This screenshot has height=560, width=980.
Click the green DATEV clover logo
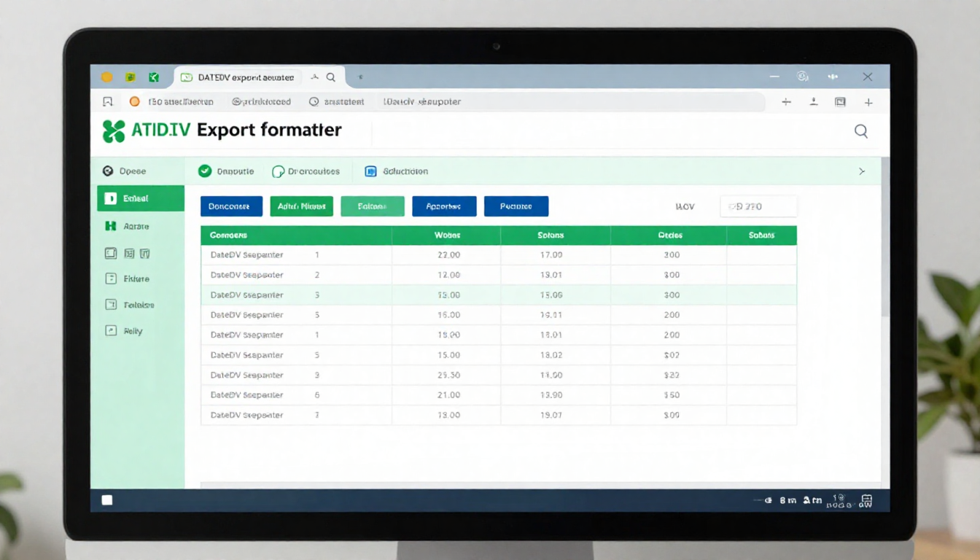114,129
